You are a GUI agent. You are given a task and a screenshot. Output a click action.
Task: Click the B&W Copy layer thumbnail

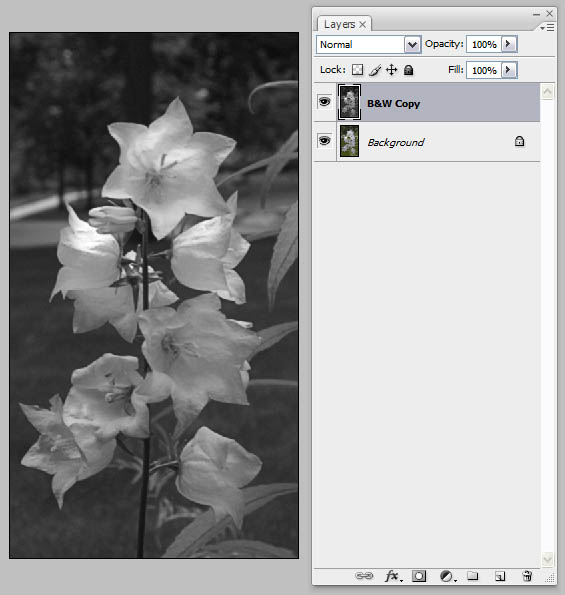coord(349,102)
